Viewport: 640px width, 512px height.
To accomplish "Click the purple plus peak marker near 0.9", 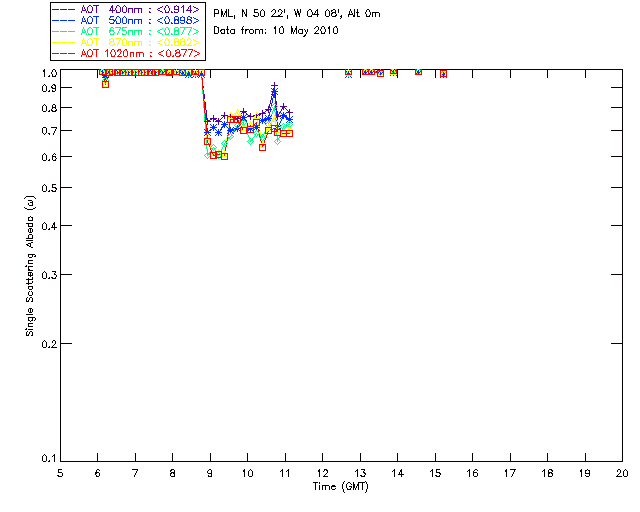I will coord(275,86).
